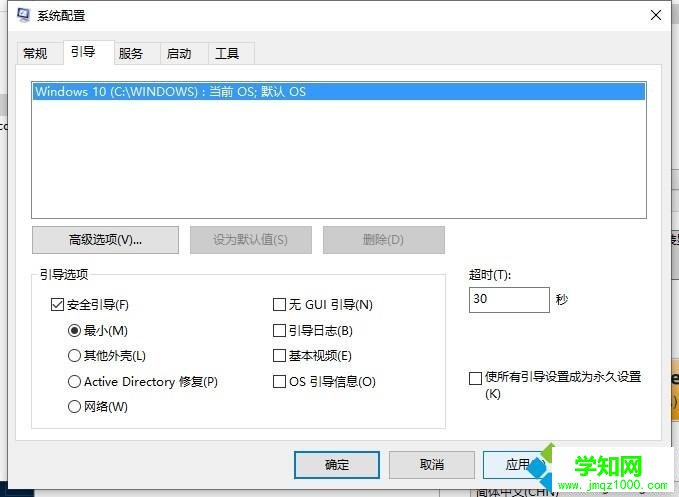
Task: Choose the 网络(W) radio option
Action: point(74,407)
